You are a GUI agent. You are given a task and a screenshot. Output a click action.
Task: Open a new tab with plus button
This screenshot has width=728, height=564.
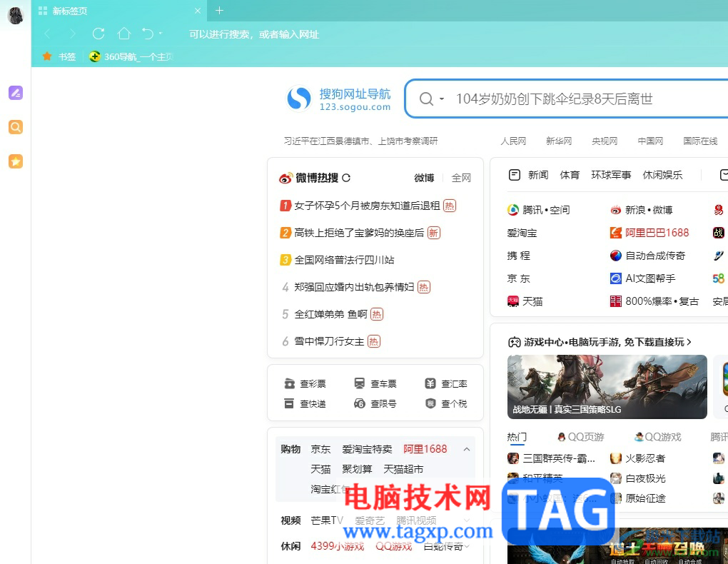coord(220,10)
